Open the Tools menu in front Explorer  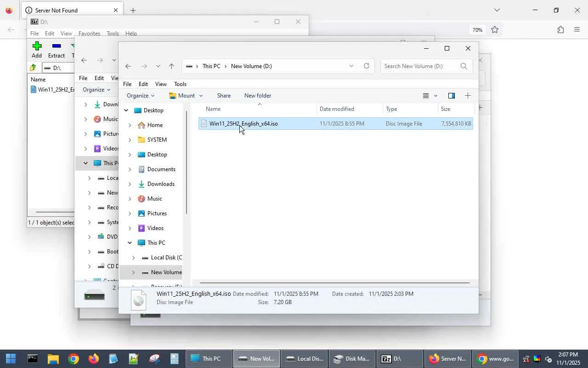tap(180, 84)
